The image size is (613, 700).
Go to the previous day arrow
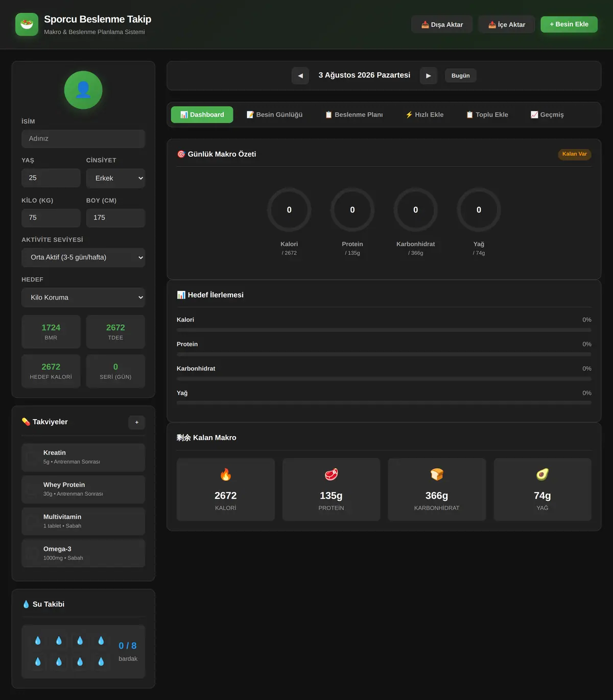pyautogui.click(x=300, y=76)
